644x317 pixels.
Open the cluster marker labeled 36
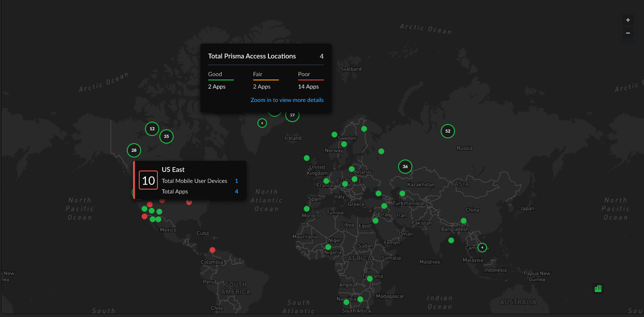coord(405,167)
